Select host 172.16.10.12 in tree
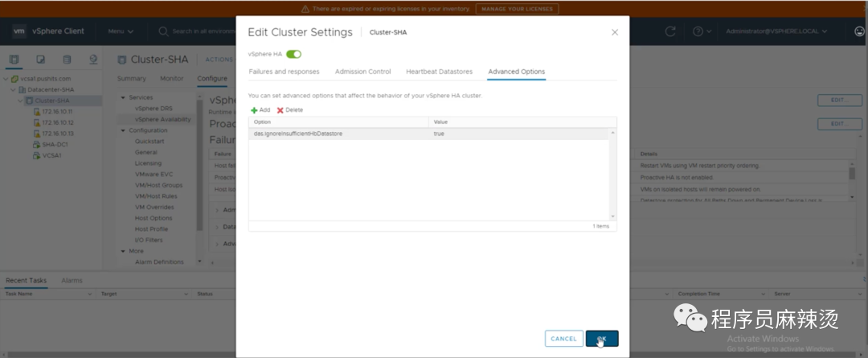 tap(58, 122)
